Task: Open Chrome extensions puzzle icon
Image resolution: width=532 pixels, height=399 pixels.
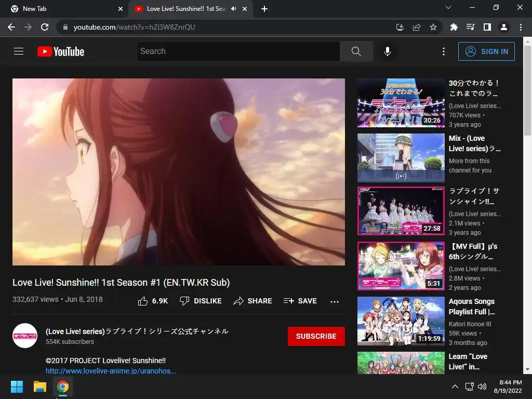Action: point(454,27)
